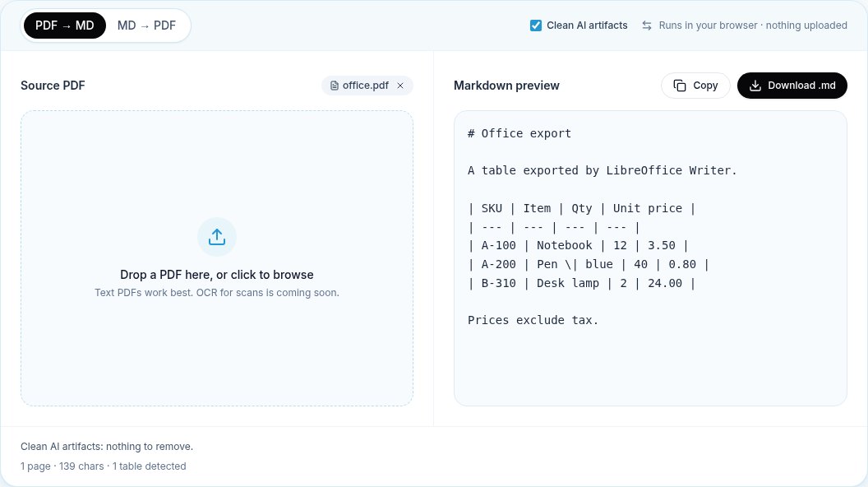Screen dimensions: 868x487
Task: Click the table separator row '| --- | --- |'
Action: [553, 227]
